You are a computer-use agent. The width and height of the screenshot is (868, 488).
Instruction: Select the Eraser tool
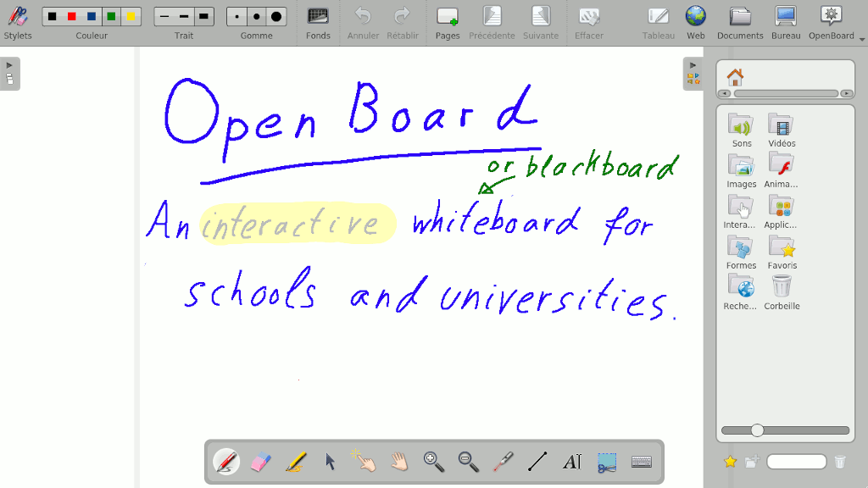pyautogui.click(x=261, y=462)
